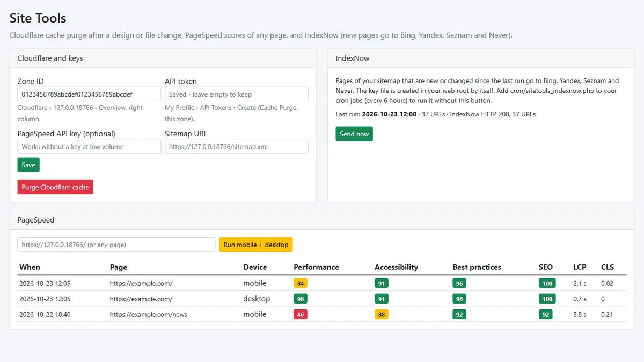Click Purge Cloudflare cache button

click(55, 187)
